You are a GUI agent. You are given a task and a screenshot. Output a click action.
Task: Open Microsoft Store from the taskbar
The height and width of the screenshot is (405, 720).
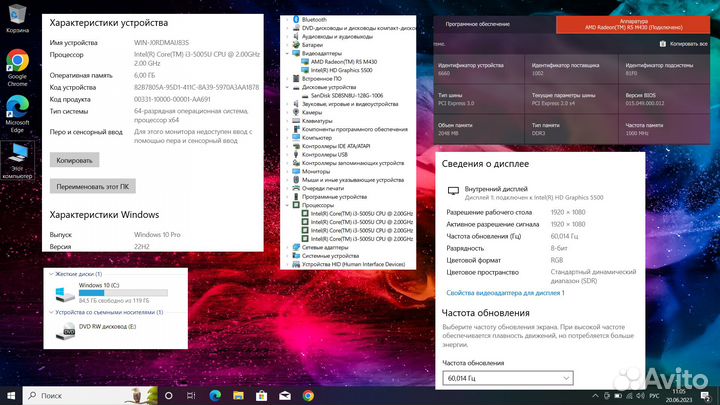coord(262,395)
